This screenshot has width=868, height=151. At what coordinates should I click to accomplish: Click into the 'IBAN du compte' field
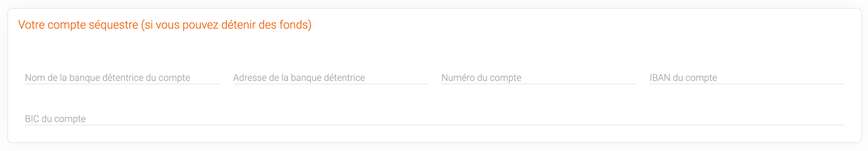click(746, 78)
